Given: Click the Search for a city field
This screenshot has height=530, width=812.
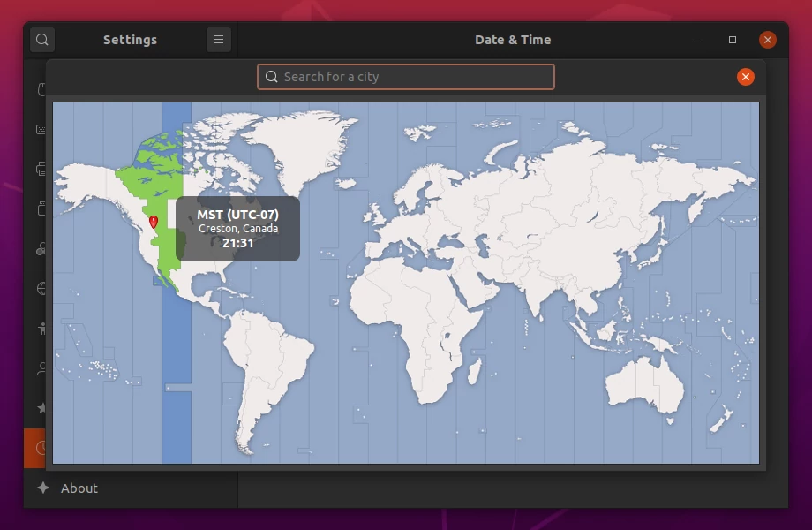Looking at the screenshot, I should (x=406, y=77).
